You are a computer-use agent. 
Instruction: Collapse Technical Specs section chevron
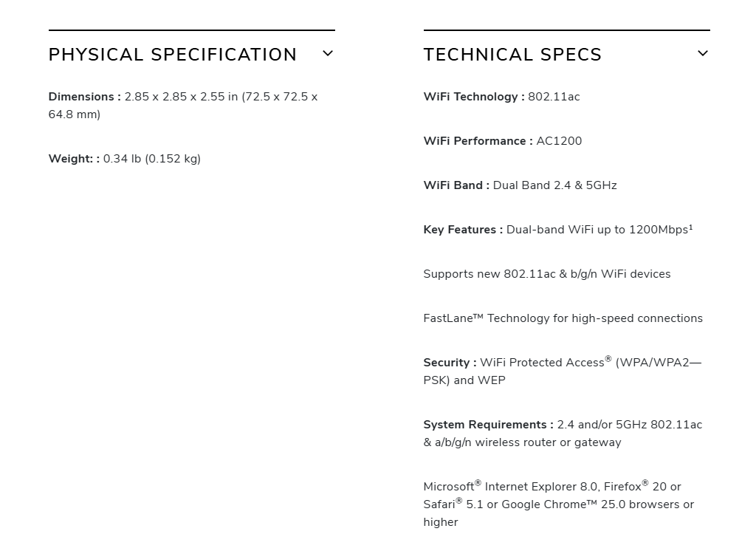(703, 54)
